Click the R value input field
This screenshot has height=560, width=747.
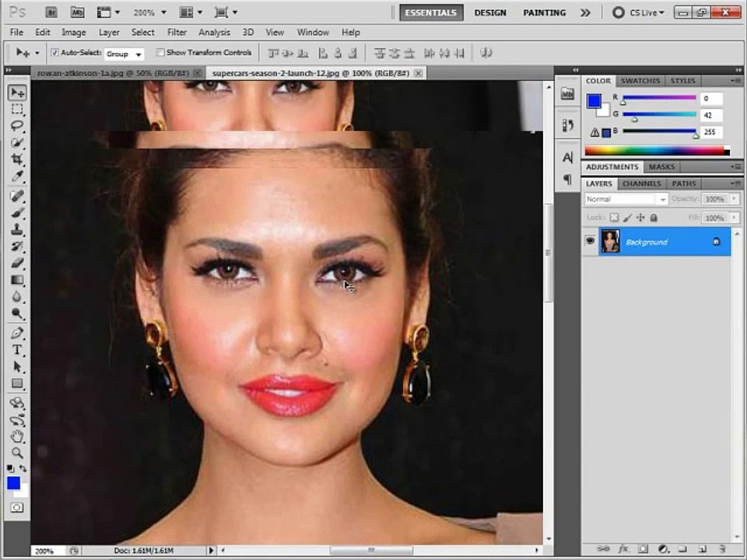pyautogui.click(x=711, y=99)
